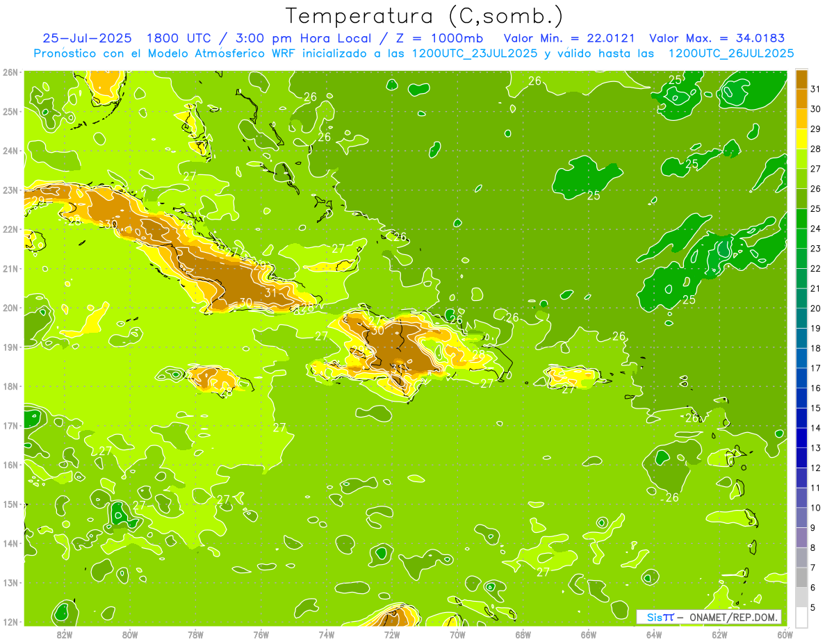Click the yellow color bar segment between 28 and 29
This screenshot has height=644, width=834.
(801, 138)
